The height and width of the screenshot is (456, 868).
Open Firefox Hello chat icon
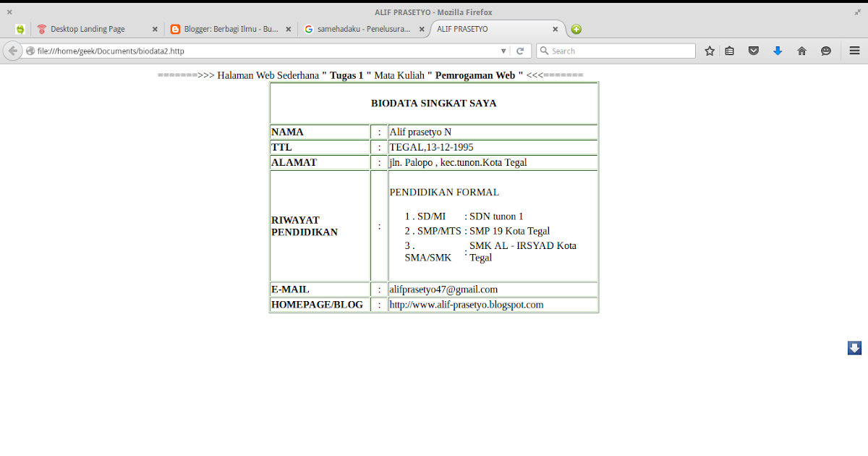coord(826,51)
